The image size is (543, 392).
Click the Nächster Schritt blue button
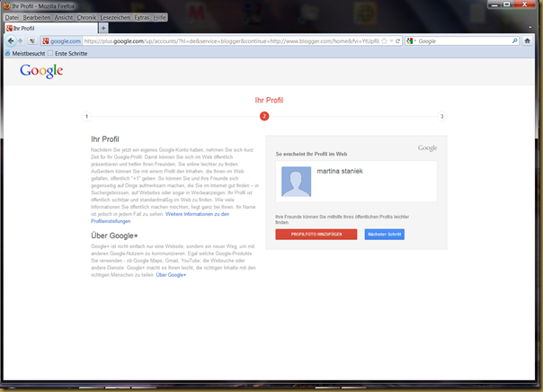click(385, 234)
